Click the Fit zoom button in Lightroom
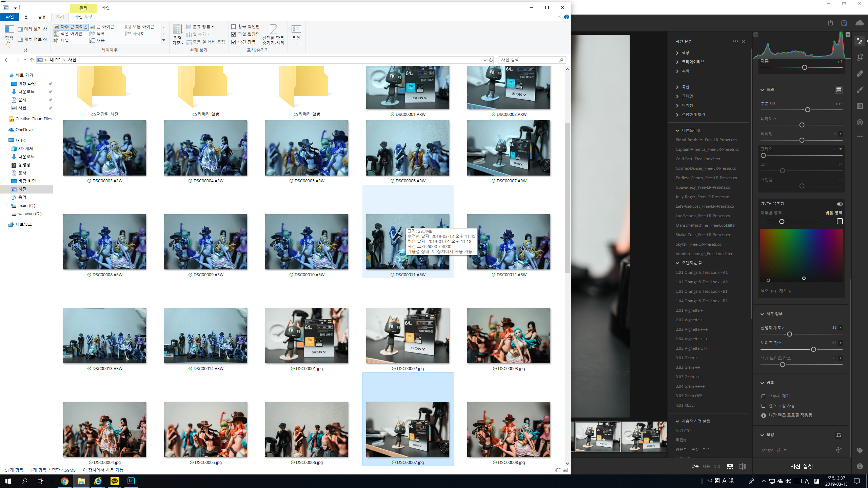The width and height of the screenshot is (868, 488). pyautogui.click(x=695, y=466)
